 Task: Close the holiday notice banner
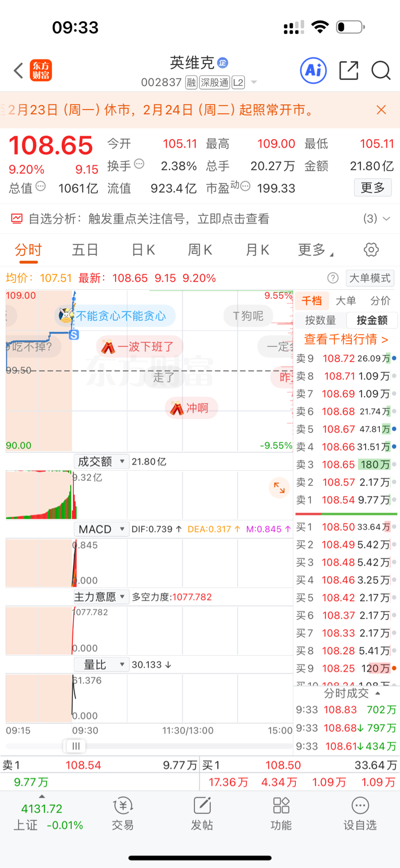click(381, 109)
